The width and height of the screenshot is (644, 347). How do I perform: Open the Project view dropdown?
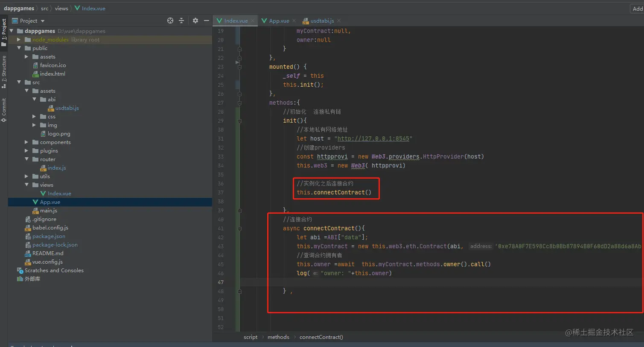click(x=42, y=21)
